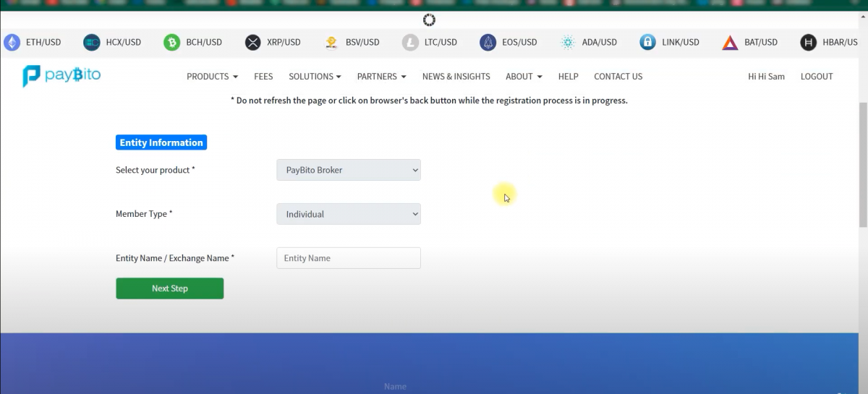Expand the PARTNERS menu
The height and width of the screenshot is (394, 868).
click(381, 77)
